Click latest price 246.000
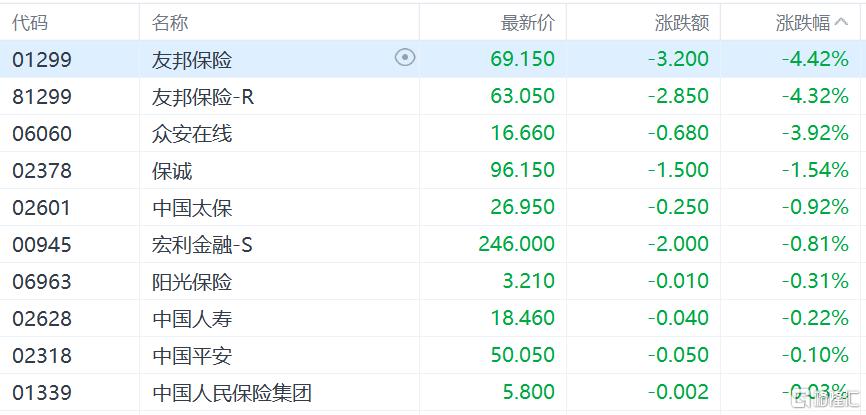The width and height of the screenshot is (866, 415). click(516, 244)
